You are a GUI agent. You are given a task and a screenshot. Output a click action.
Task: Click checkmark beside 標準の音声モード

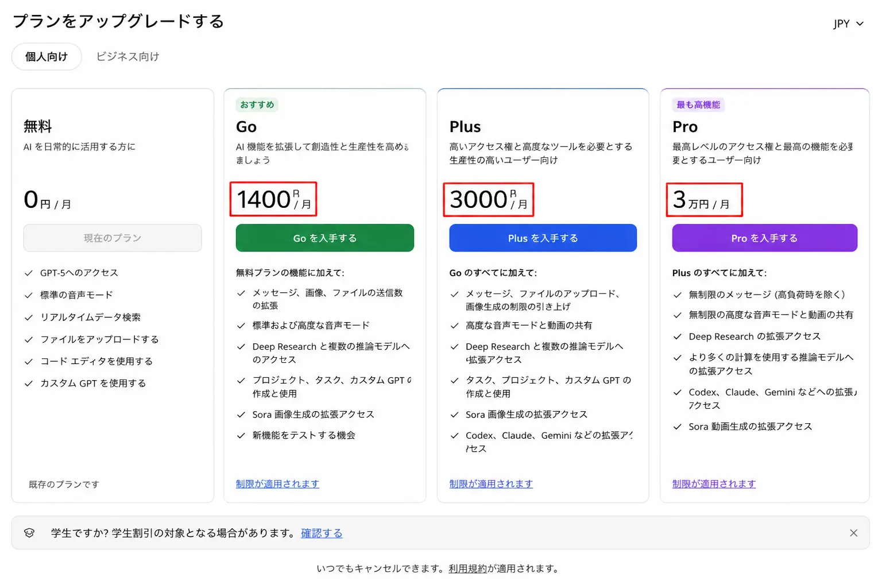(28, 295)
